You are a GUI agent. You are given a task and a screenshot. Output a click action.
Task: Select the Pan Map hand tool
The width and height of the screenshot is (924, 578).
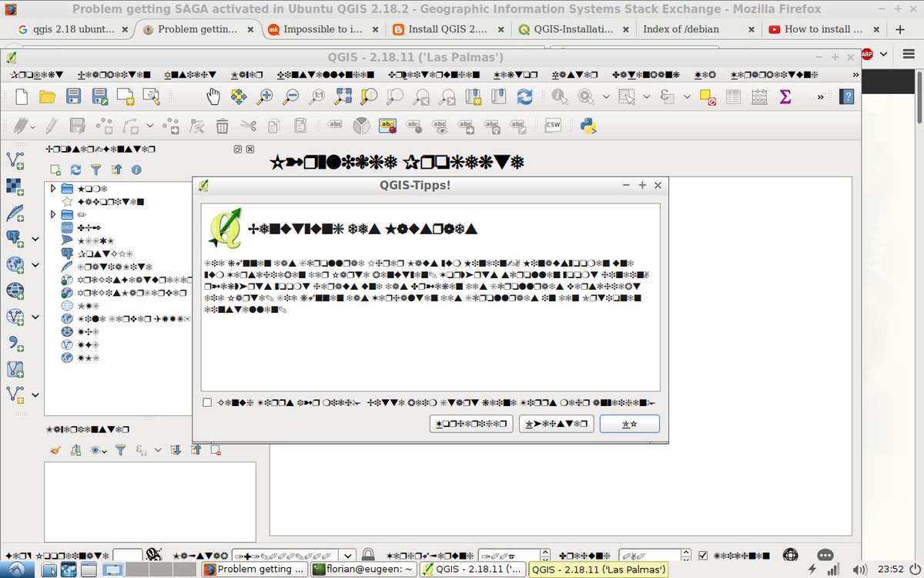213,96
